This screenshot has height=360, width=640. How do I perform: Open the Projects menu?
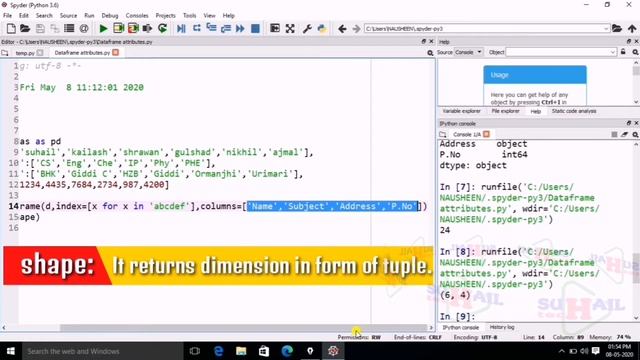pos(165,16)
